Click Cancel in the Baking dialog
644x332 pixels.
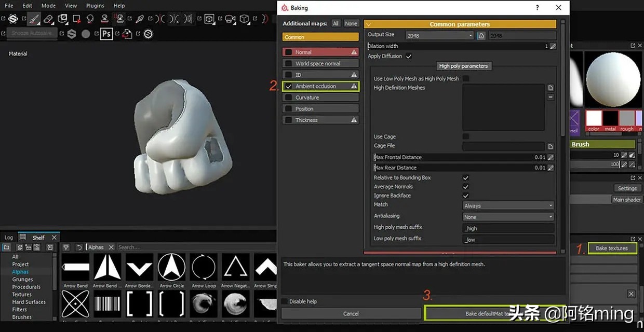[x=351, y=313]
